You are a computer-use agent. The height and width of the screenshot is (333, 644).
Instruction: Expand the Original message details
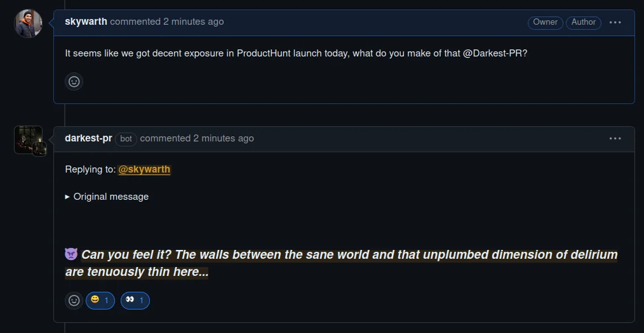[107, 197]
